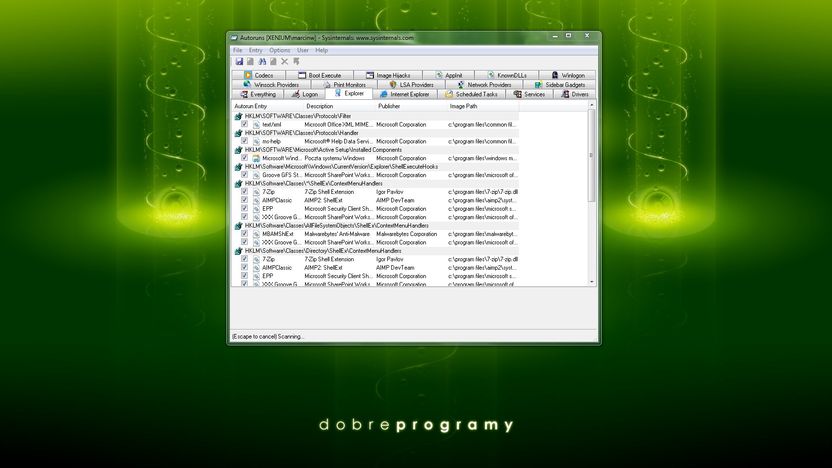This screenshot has width=832, height=468.
Task: Uncheck the MBAMShlExt entry checkbox
Action: point(245,233)
